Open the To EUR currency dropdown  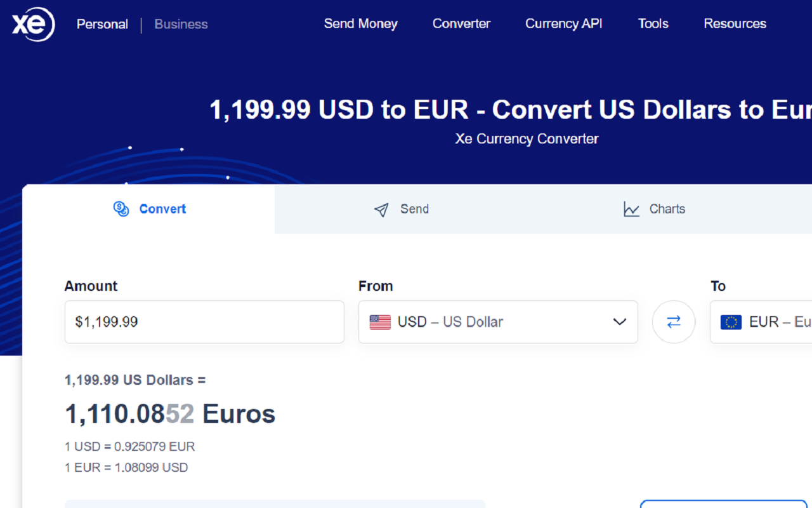coord(761,322)
